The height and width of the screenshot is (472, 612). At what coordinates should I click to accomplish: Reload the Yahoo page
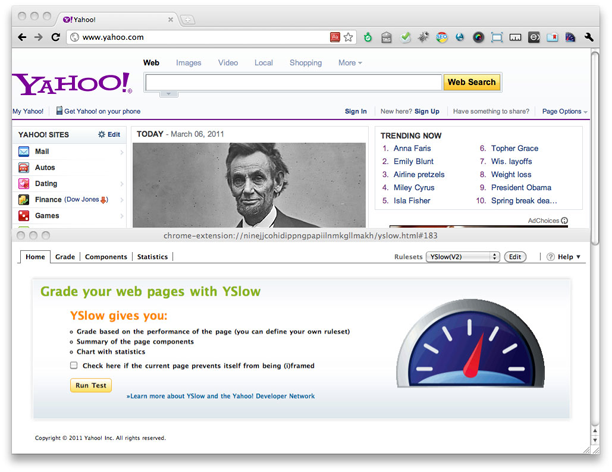click(x=55, y=37)
